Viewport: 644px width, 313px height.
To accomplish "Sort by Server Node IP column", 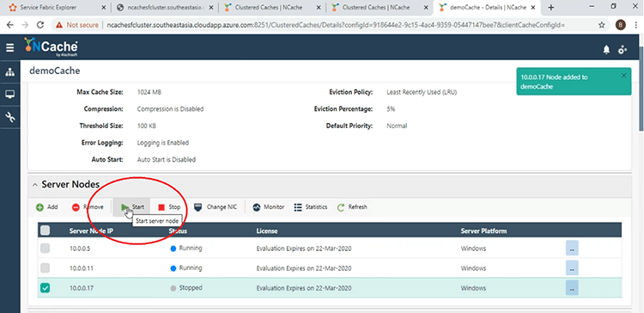I will (91, 231).
